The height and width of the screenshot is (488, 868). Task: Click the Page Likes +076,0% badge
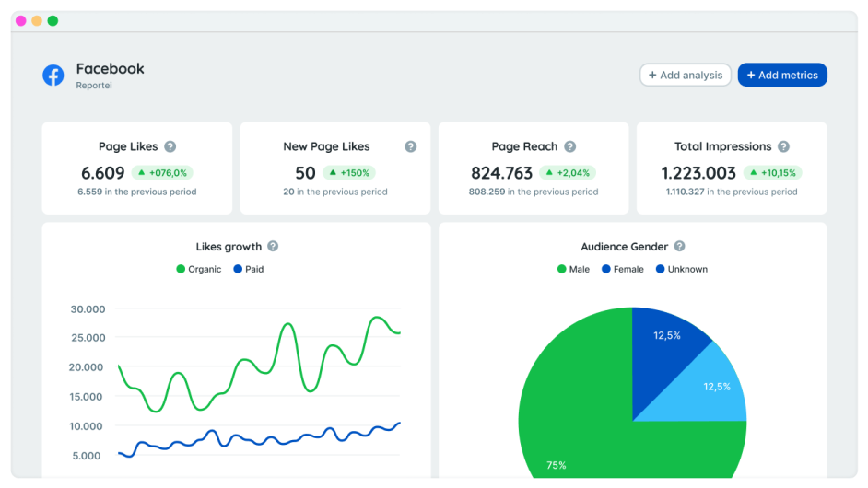162,173
